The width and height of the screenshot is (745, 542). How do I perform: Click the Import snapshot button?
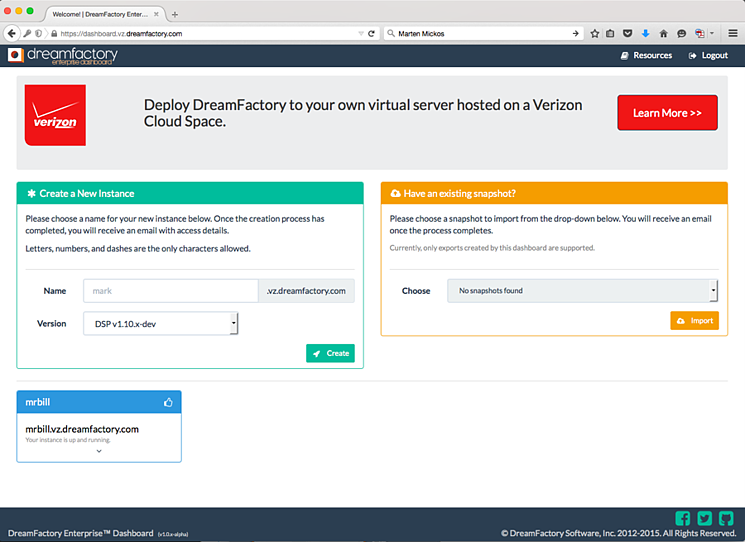pyautogui.click(x=694, y=321)
